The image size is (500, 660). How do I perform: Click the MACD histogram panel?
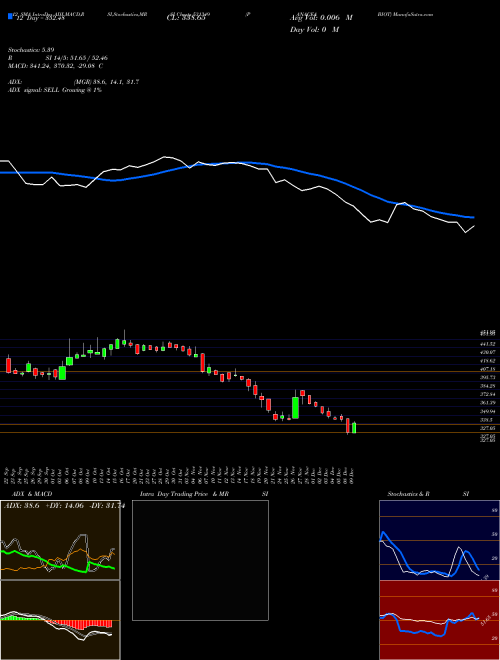pos(60,620)
